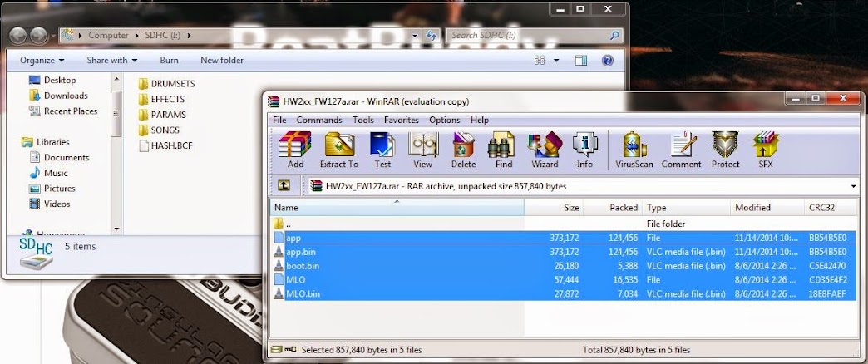Image resolution: width=868 pixels, height=364 pixels.
Task: Sort by the Name column header
Action: (x=397, y=208)
